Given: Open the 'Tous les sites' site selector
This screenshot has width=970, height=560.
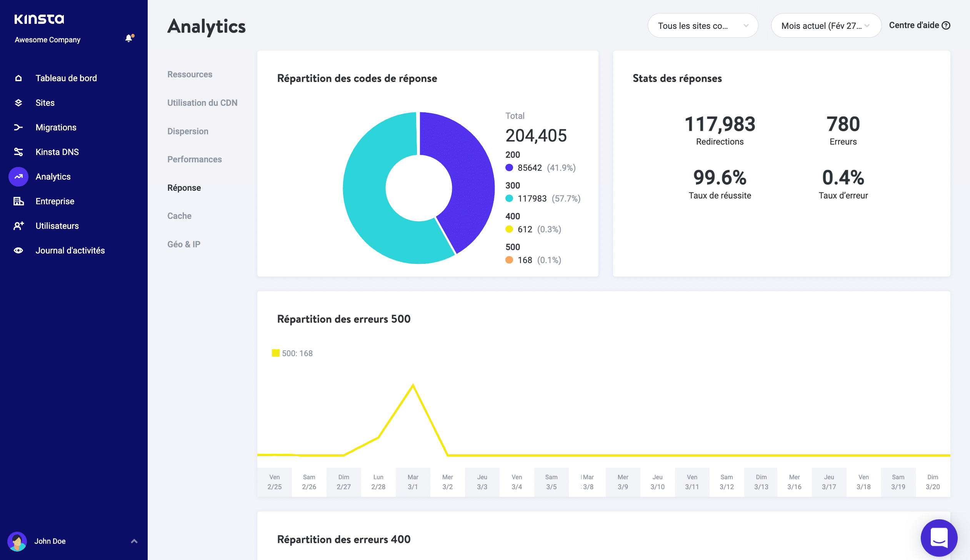Looking at the screenshot, I should [703, 25].
